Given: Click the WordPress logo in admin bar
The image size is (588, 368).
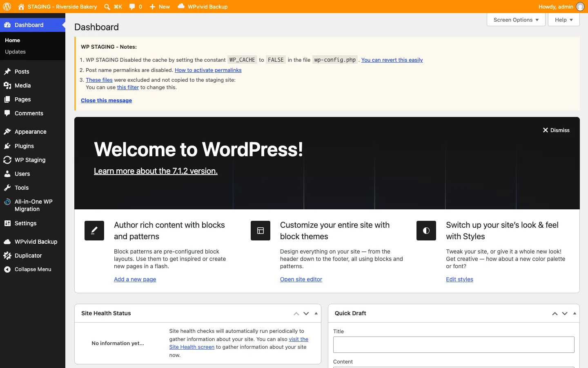Looking at the screenshot, I should click(7, 7).
